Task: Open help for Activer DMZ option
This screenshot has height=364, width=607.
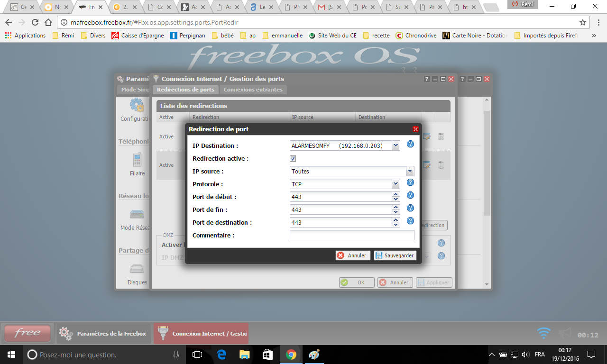Action: pos(441,243)
